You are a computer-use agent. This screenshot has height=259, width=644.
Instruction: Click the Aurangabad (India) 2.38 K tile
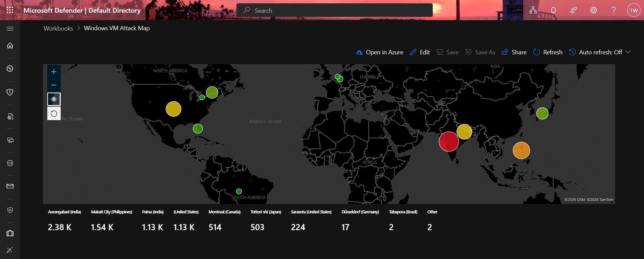(x=64, y=221)
